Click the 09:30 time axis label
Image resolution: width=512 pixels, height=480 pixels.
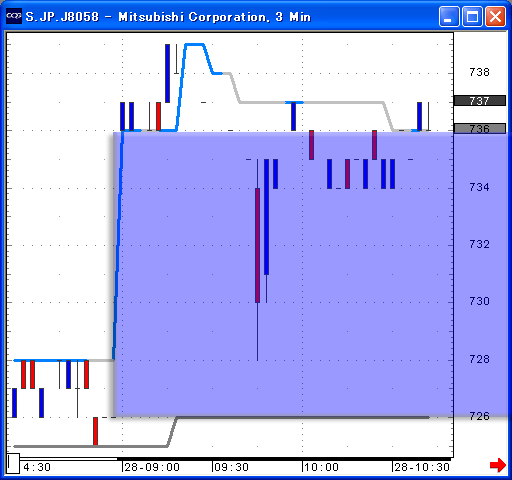pos(231,467)
